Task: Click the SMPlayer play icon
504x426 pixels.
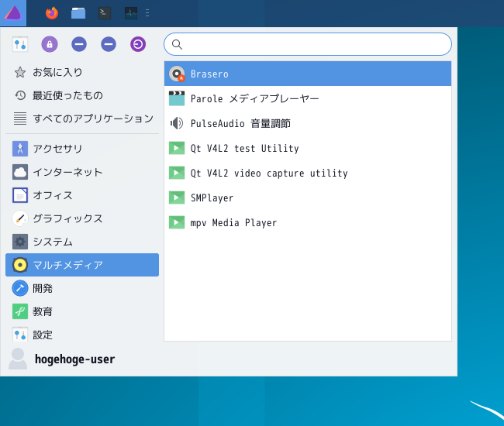Action: point(177,198)
